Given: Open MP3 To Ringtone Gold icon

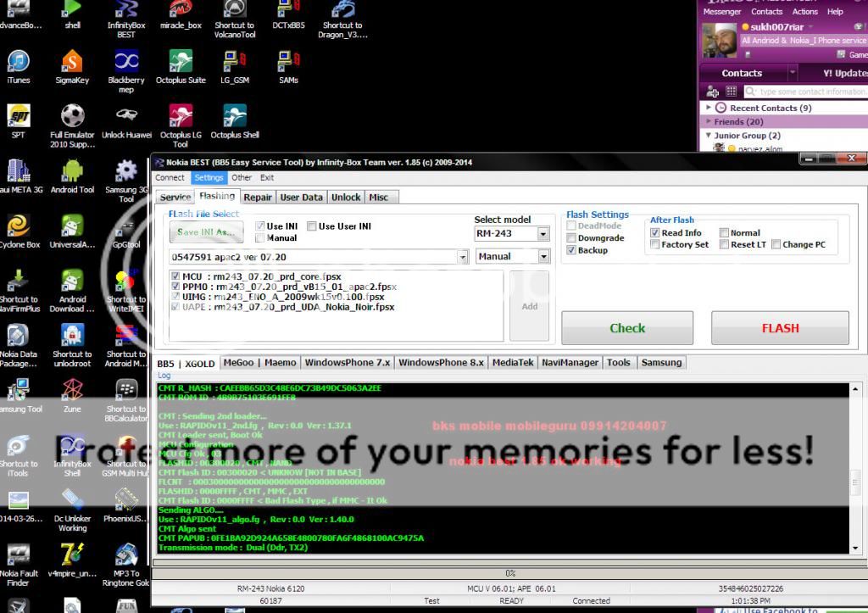Looking at the screenshot, I should coord(126,565).
